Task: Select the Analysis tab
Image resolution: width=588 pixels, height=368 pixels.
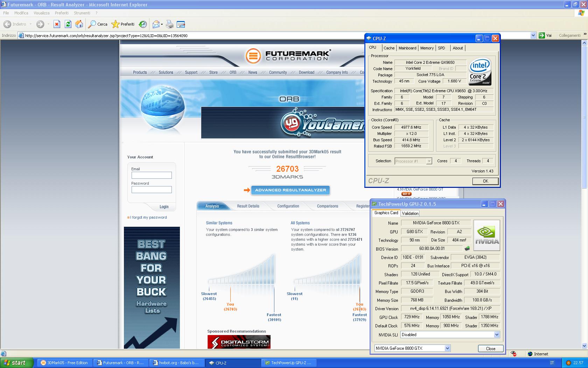Action: click(x=212, y=206)
